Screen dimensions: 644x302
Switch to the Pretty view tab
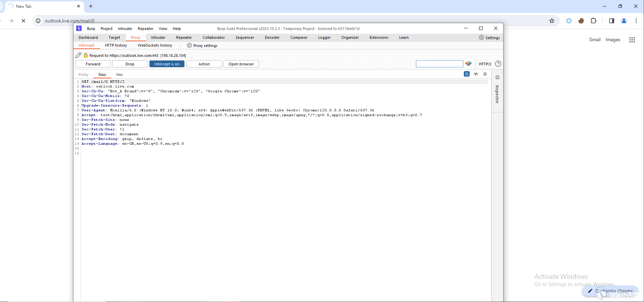coord(83,75)
